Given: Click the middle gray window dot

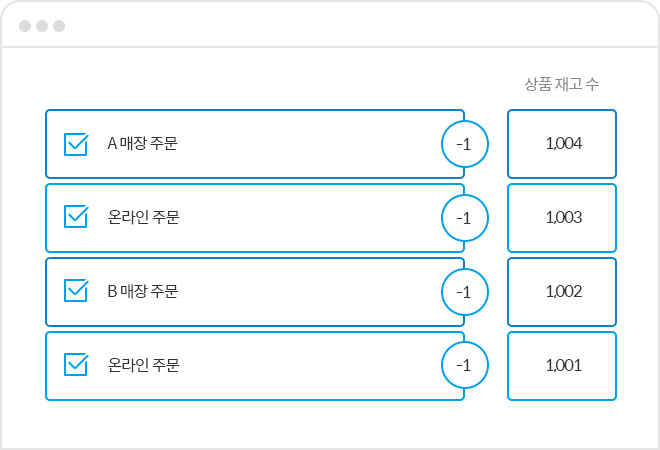Looking at the screenshot, I should pos(42,26).
